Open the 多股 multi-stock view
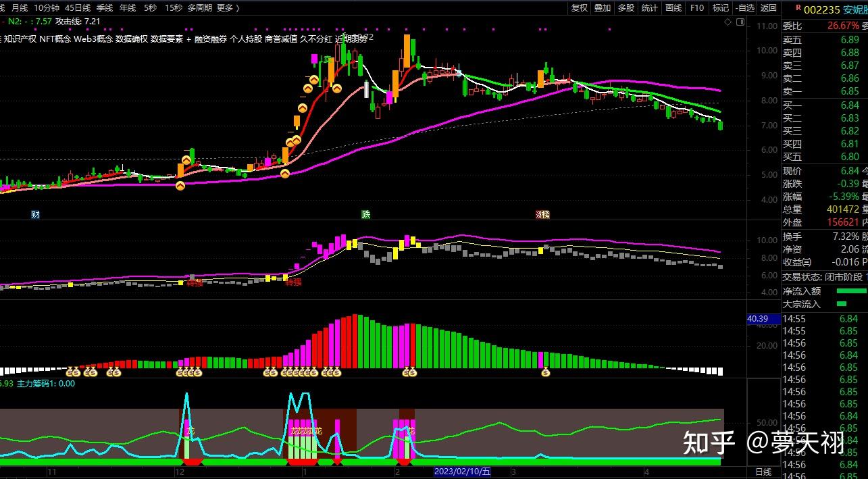Screen dimensions: 868x479 point(626,7)
